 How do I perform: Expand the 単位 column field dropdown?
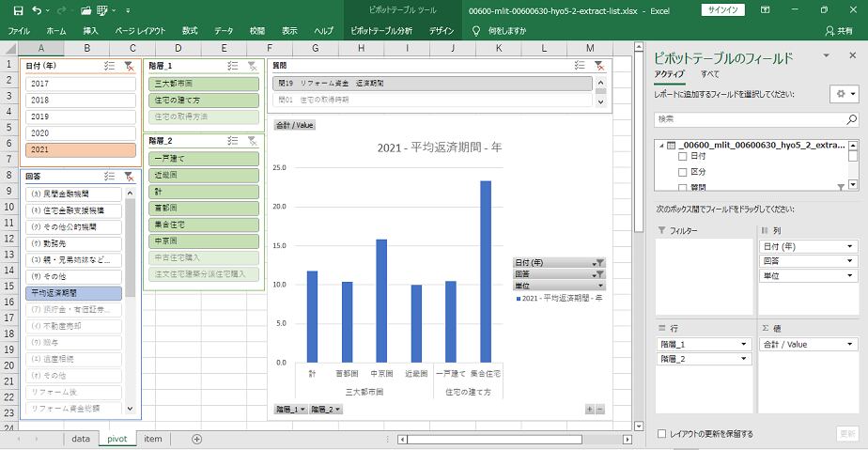pos(851,276)
